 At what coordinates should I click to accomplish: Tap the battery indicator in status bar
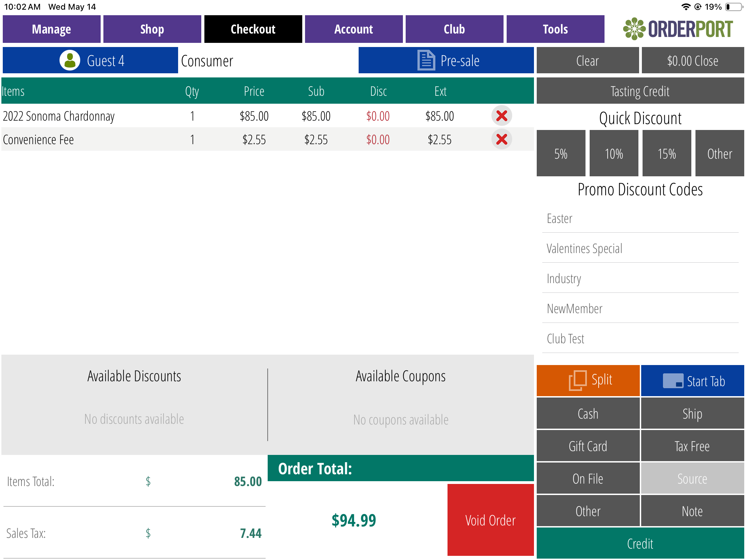(x=734, y=7)
